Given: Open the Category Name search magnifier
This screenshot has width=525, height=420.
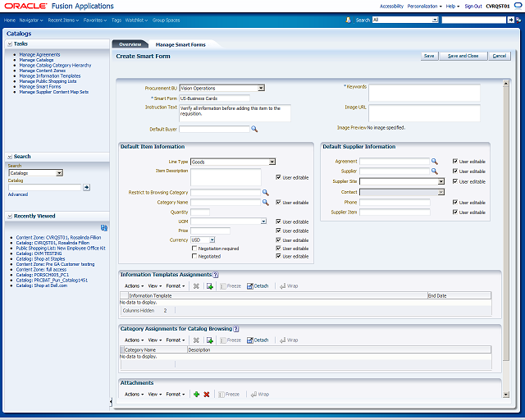Looking at the screenshot, I should [265, 203].
